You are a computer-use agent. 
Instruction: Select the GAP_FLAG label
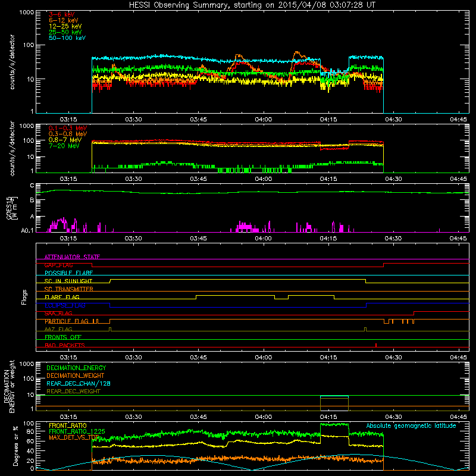(x=58, y=265)
